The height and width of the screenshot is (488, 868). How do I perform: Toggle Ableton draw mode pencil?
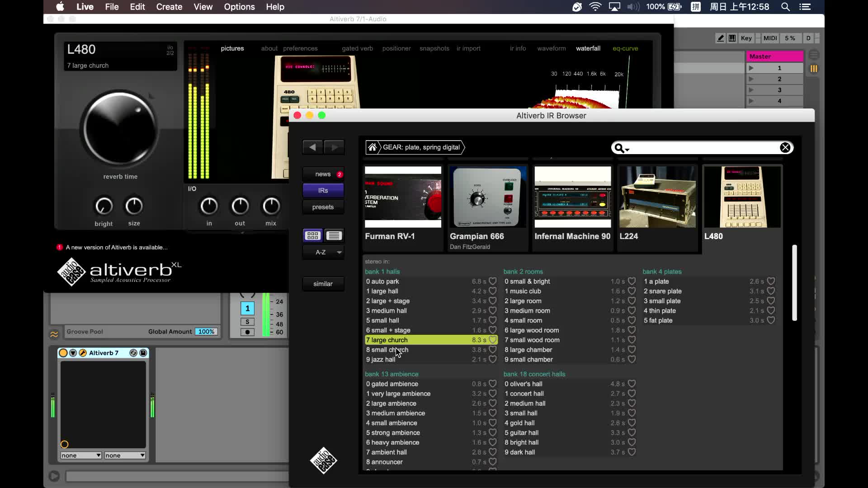pos(721,38)
